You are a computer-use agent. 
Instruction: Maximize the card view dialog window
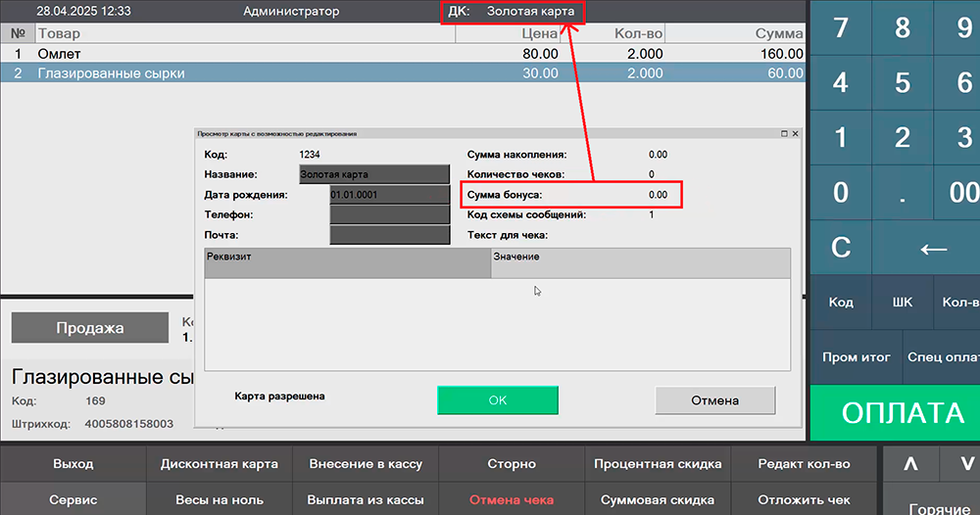pyautogui.click(x=784, y=133)
